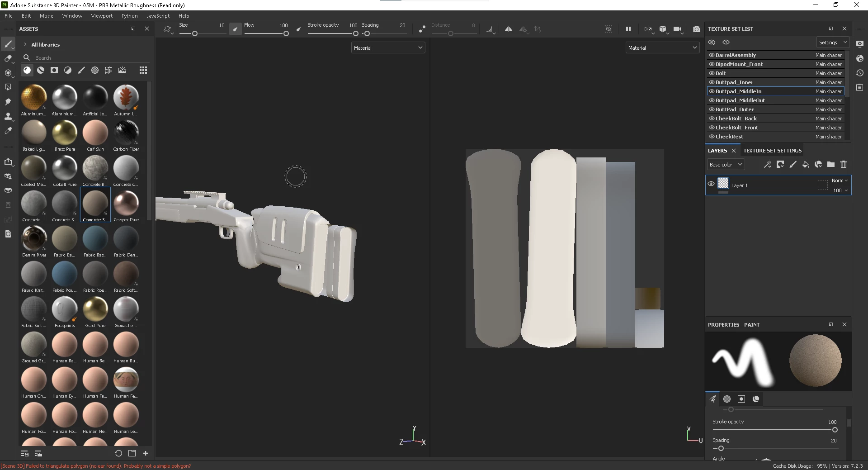Hide the Buttpad_MiddleIn texture set
Image resolution: width=868 pixels, height=470 pixels.
click(712, 91)
